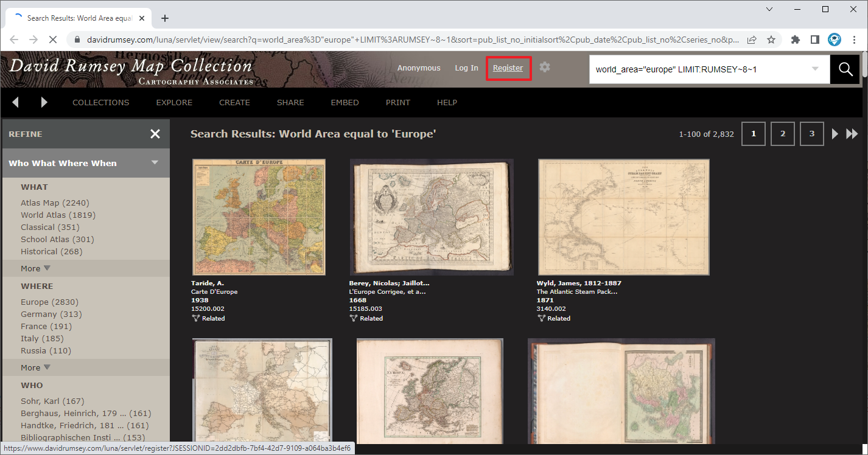Viewport: 868px width, 455px height.
Task: Click the browser bookmark star icon
Action: (x=771, y=39)
